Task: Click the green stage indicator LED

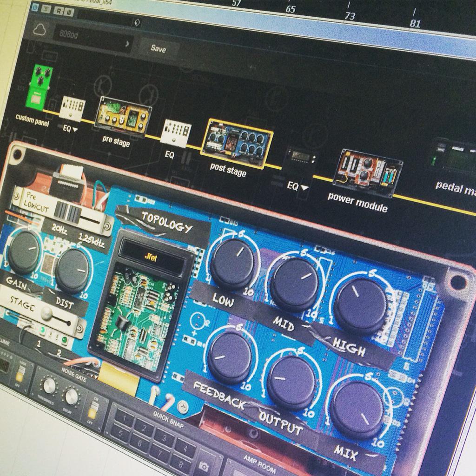Action: tap(64, 339)
